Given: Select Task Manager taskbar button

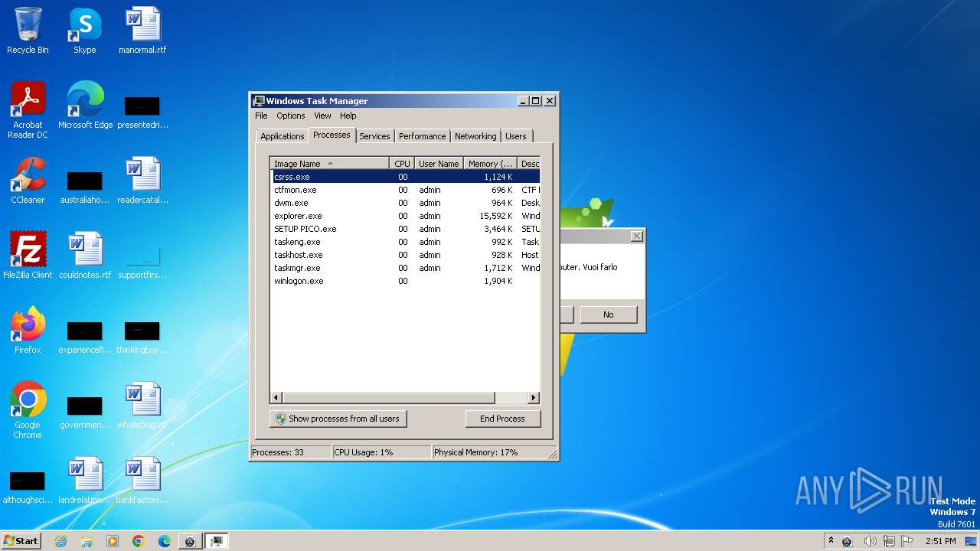Looking at the screenshot, I should 217,541.
